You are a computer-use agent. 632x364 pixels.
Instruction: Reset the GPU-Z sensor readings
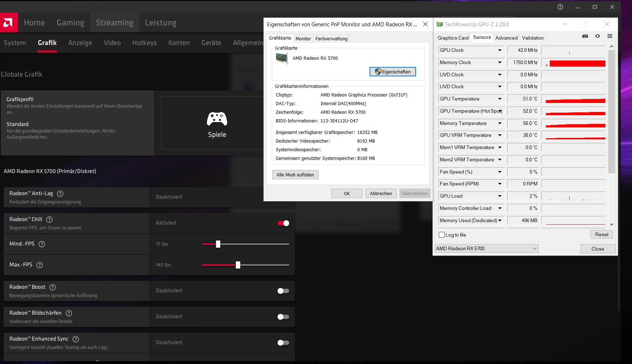[x=602, y=234]
